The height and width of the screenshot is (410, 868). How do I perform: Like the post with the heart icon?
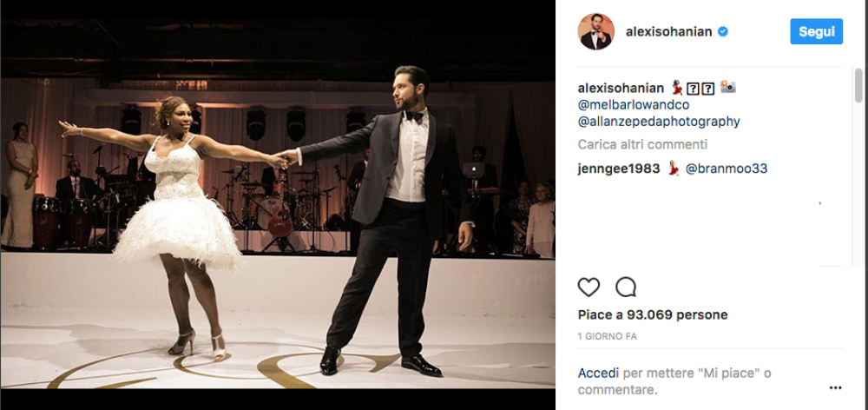coord(589,288)
